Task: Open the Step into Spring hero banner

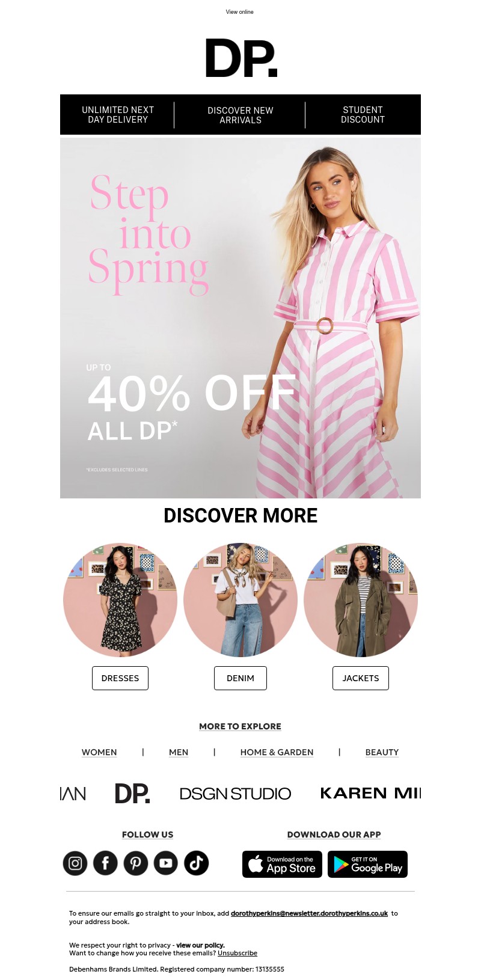Action: click(240, 318)
